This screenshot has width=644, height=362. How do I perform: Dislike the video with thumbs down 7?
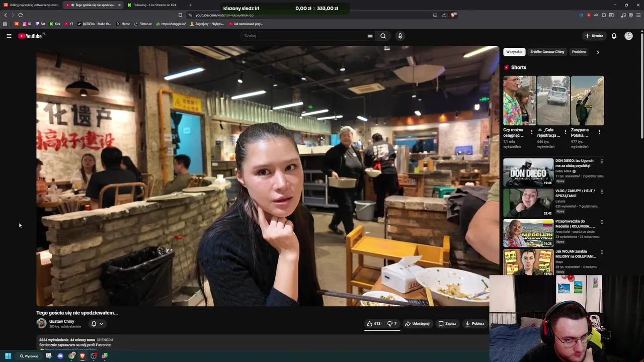coord(391,324)
